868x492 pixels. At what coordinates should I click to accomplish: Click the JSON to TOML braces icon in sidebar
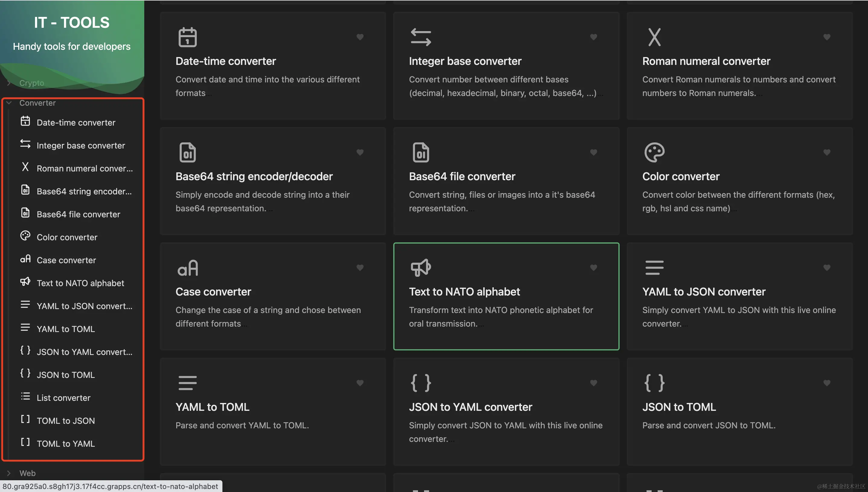[25, 373]
